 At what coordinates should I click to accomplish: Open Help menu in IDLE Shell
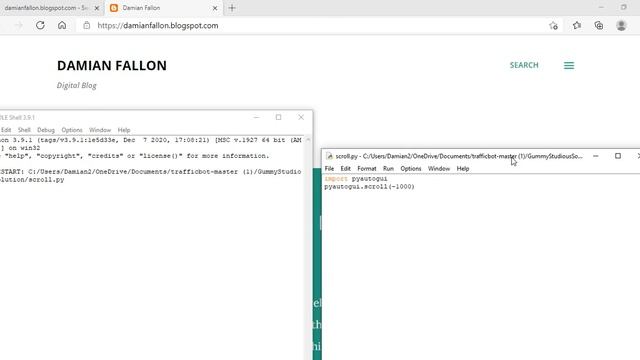coord(124,130)
